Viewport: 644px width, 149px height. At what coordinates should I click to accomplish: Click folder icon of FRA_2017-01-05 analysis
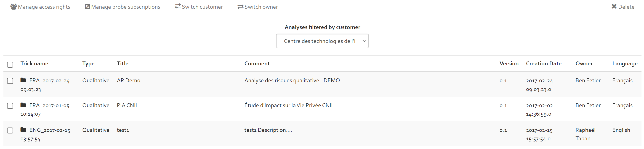click(23, 105)
